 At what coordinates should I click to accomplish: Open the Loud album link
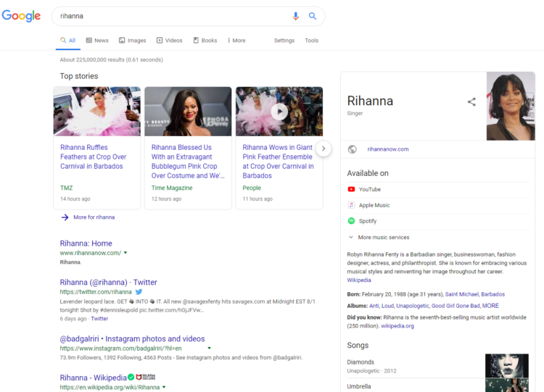pos(387,306)
